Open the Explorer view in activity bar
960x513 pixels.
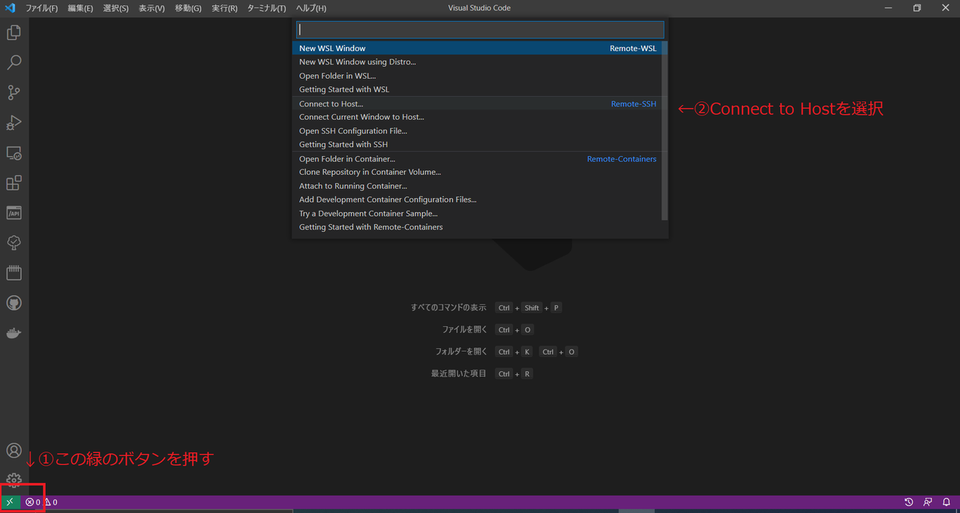pos(13,32)
